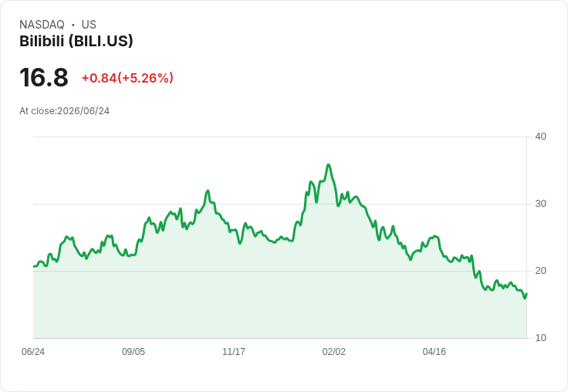Click the At close:2026/06/24 timestamp
Image resolution: width=568 pixels, height=392 pixels.
tap(65, 111)
